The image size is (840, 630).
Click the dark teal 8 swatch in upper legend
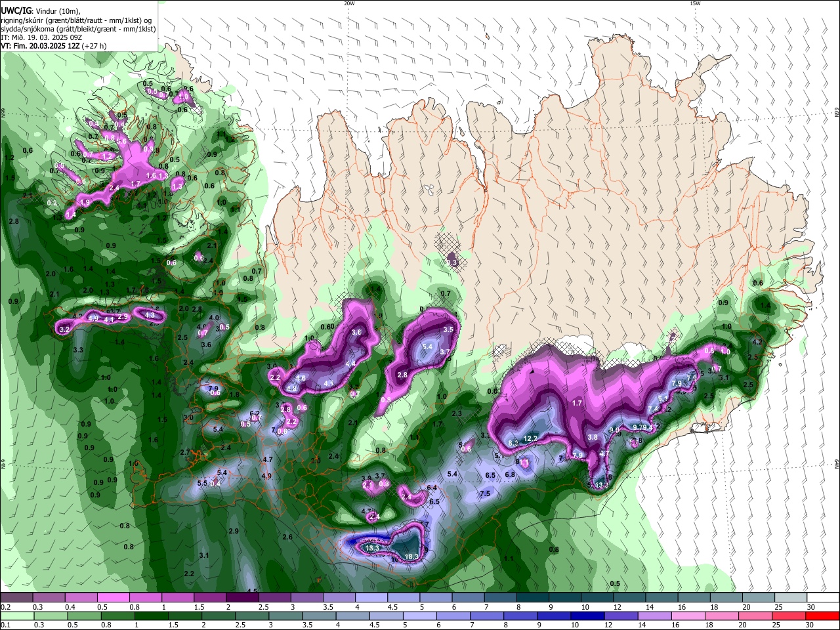533,597
